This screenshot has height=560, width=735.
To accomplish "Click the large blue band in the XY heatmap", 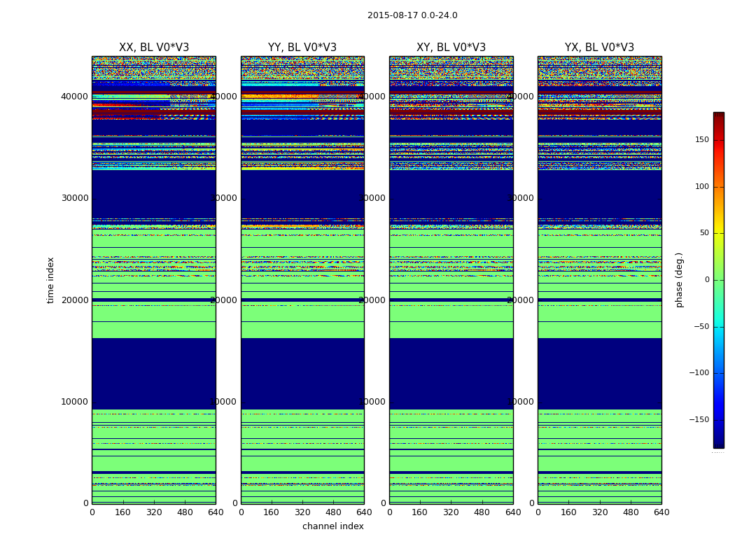I will point(451,372).
